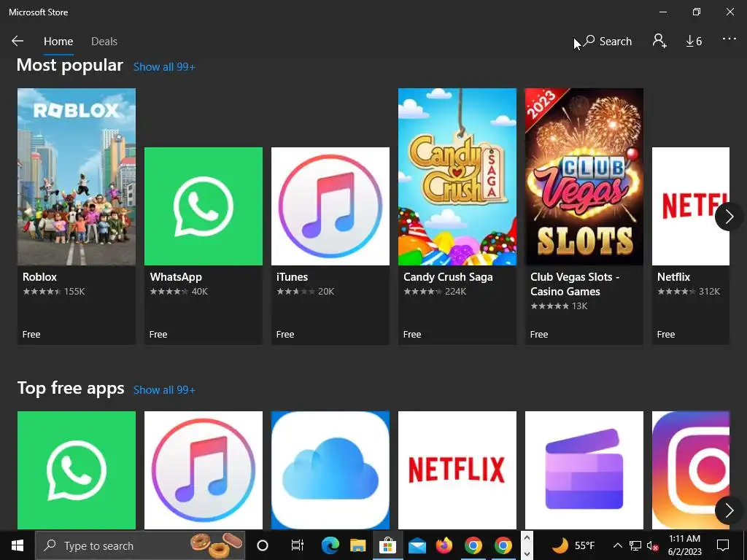Screen dimensions: 747x560
Task: Open the WhatsApp icon in Most popular
Action: pyautogui.click(x=204, y=206)
